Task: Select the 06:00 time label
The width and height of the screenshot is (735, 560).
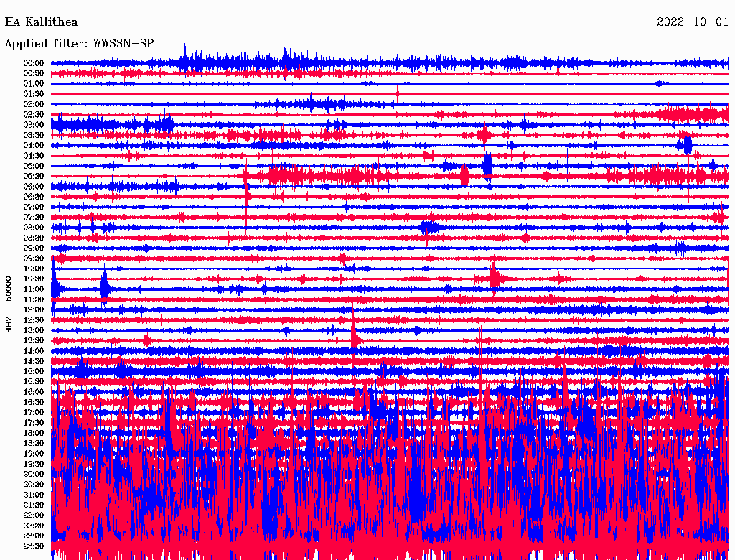Action: click(34, 187)
